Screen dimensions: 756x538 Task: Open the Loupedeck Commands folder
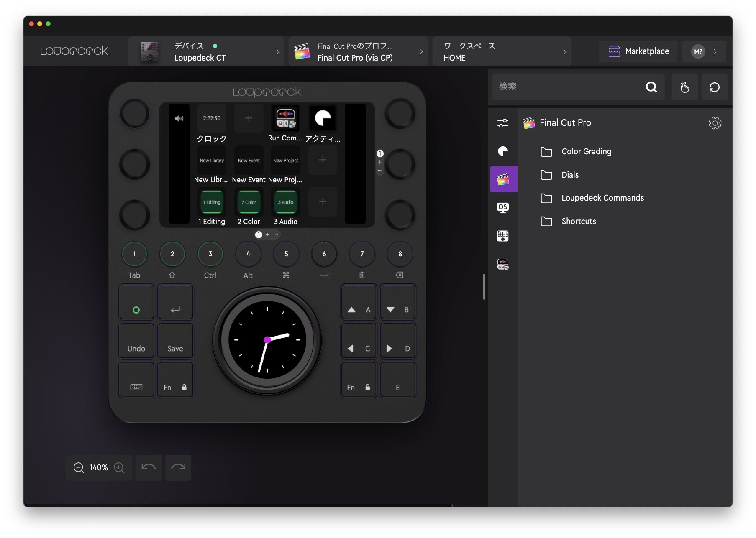[x=592, y=198]
